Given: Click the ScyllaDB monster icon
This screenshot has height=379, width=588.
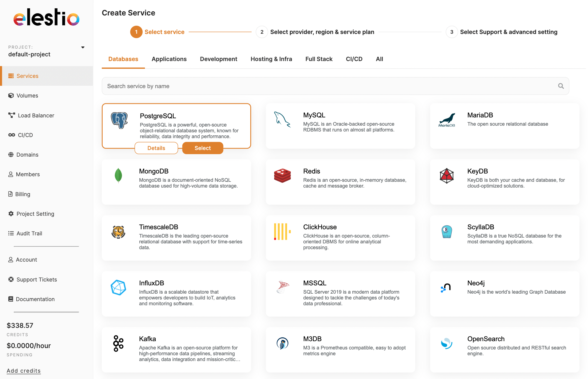Looking at the screenshot, I should tap(447, 231).
